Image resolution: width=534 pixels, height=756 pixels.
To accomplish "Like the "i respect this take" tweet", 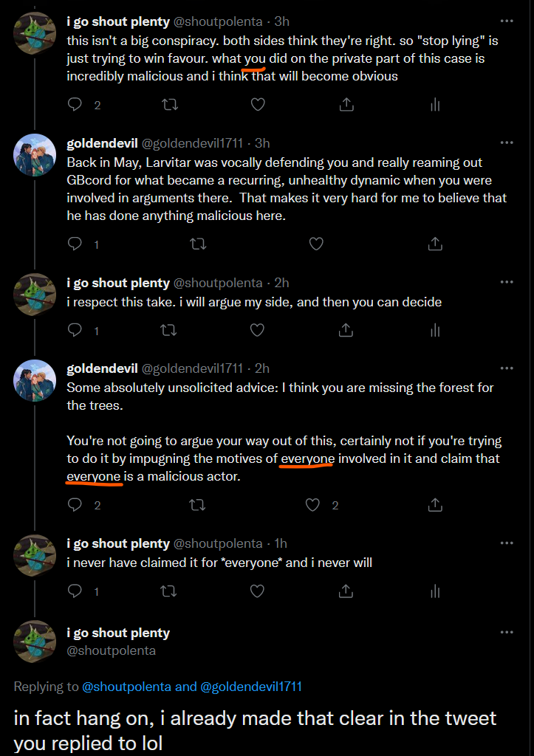I will pos(257,330).
